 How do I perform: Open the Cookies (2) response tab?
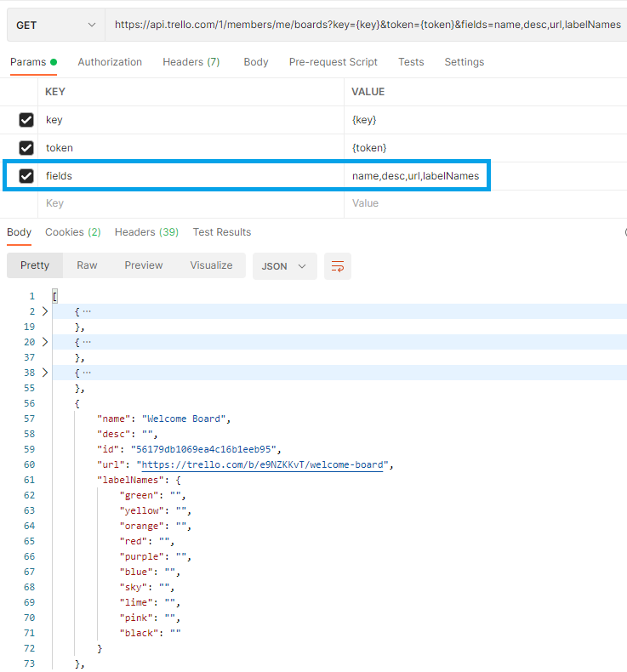(x=73, y=232)
